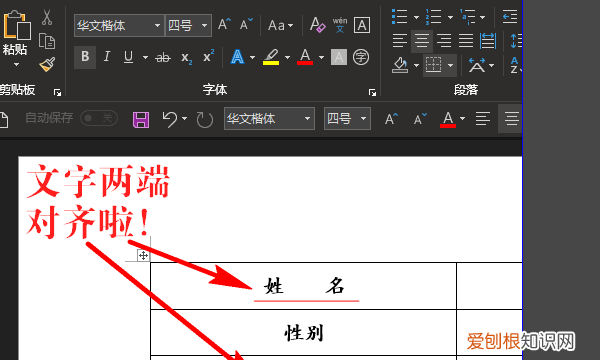Open quick access font dropdown 华文楷体

pos(307,119)
